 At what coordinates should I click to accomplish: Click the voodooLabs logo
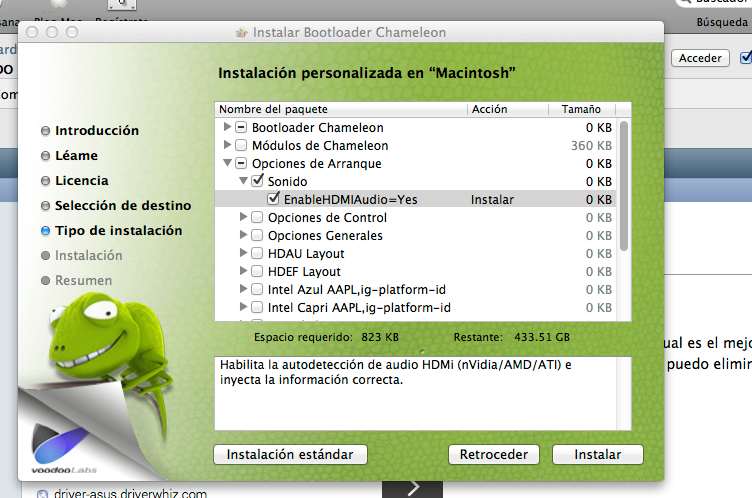[x=63, y=449]
